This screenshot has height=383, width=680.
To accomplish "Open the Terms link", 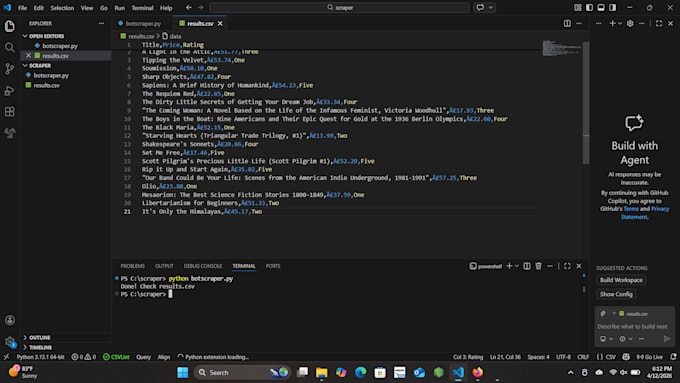I will (631, 209).
